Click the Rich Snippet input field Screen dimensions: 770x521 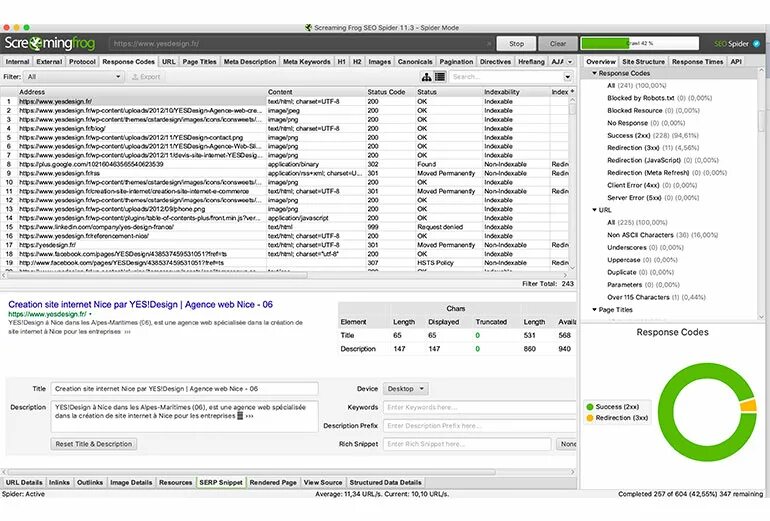click(467, 444)
